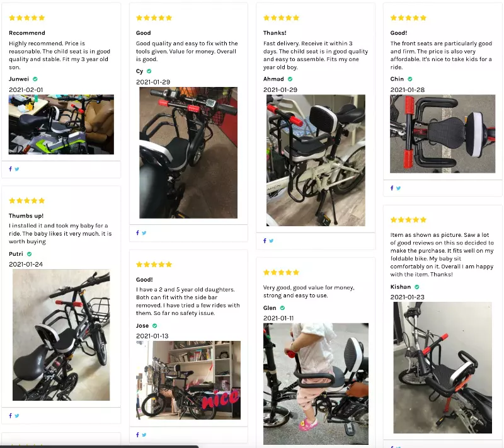This screenshot has width=504, height=448.
Task: Click Twitter icon under Cy's review
Action: [x=144, y=233]
